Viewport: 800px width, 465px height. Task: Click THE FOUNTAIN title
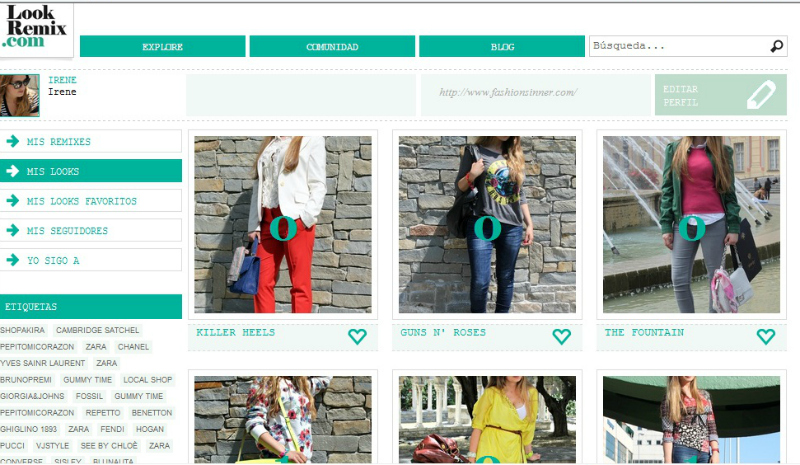[644, 332]
